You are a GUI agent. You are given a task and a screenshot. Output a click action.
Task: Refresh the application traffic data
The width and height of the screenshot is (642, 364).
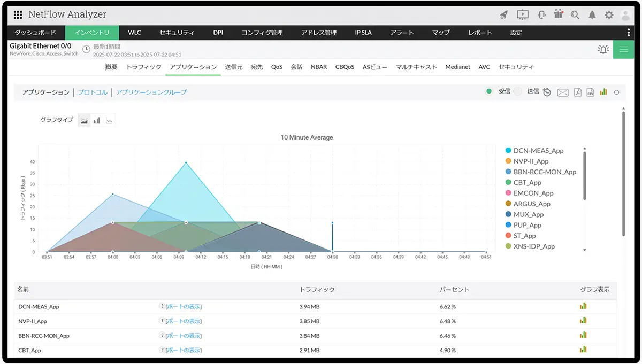click(x=616, y=91)
